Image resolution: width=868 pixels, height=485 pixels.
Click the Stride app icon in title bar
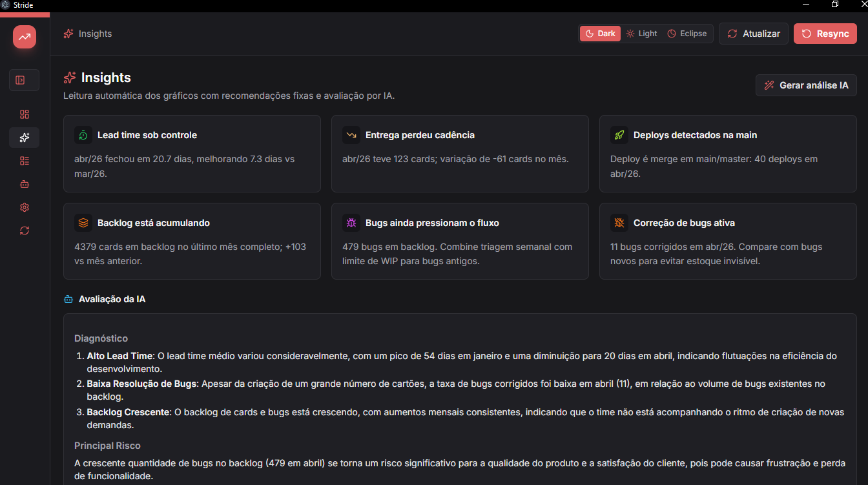6,5
